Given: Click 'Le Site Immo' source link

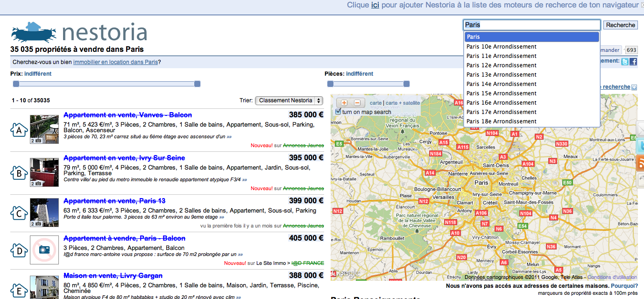Looking at the screenshot, I should (272, 263).
